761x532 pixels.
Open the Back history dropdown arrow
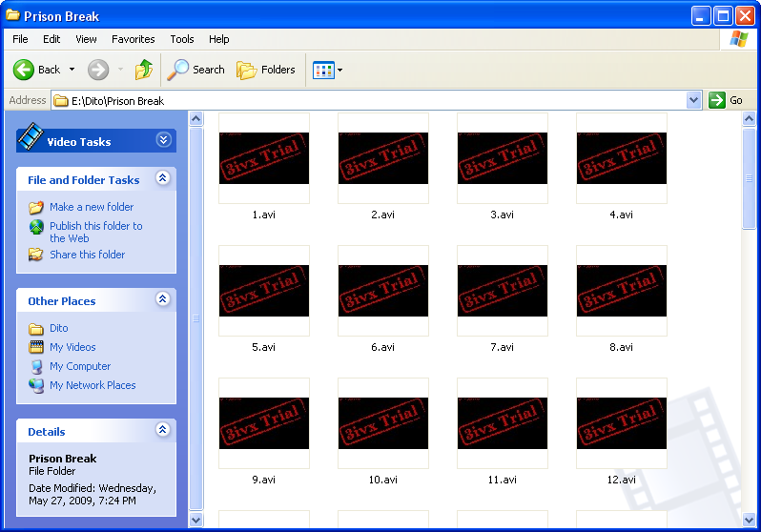72,70
